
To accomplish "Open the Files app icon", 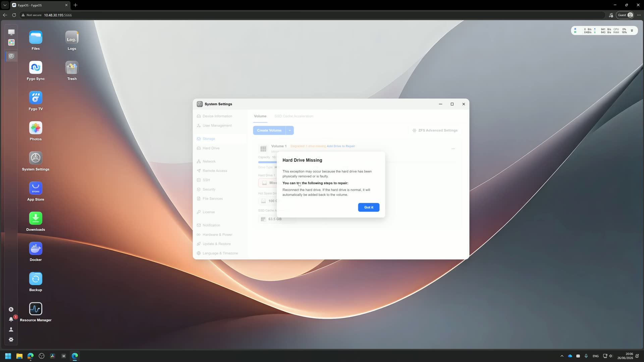I will [36, 38].
